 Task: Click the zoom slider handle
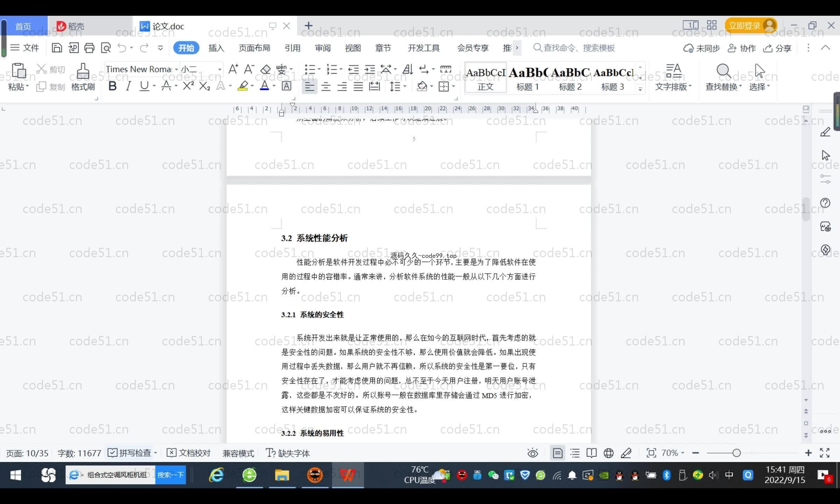point(736,453)
